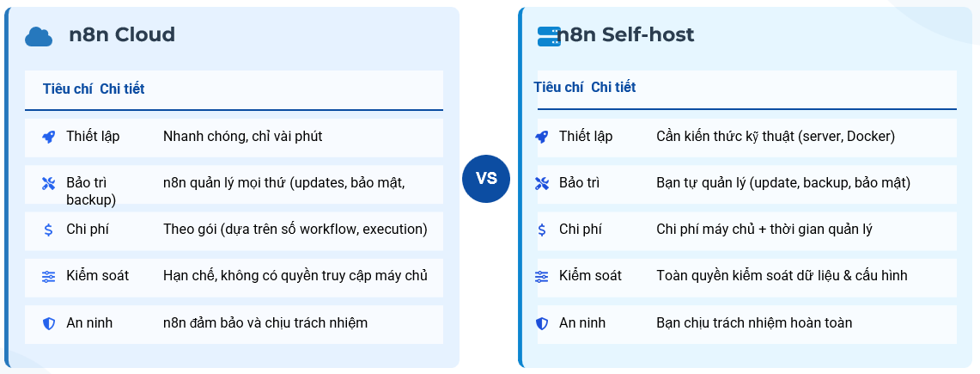Click the shield icon in n8n Cloud table
980x374 pixels.
pyautogui.click(x=48, y=323)
